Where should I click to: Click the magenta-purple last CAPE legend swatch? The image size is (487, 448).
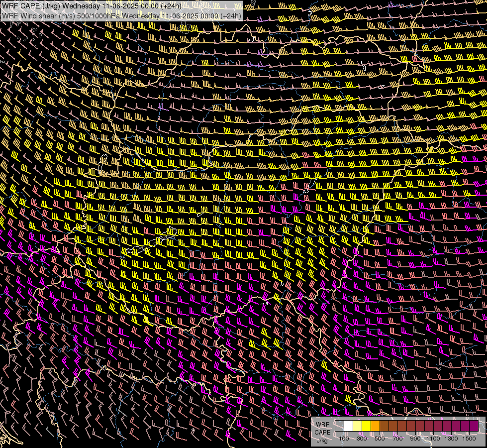tap(474, 426)
